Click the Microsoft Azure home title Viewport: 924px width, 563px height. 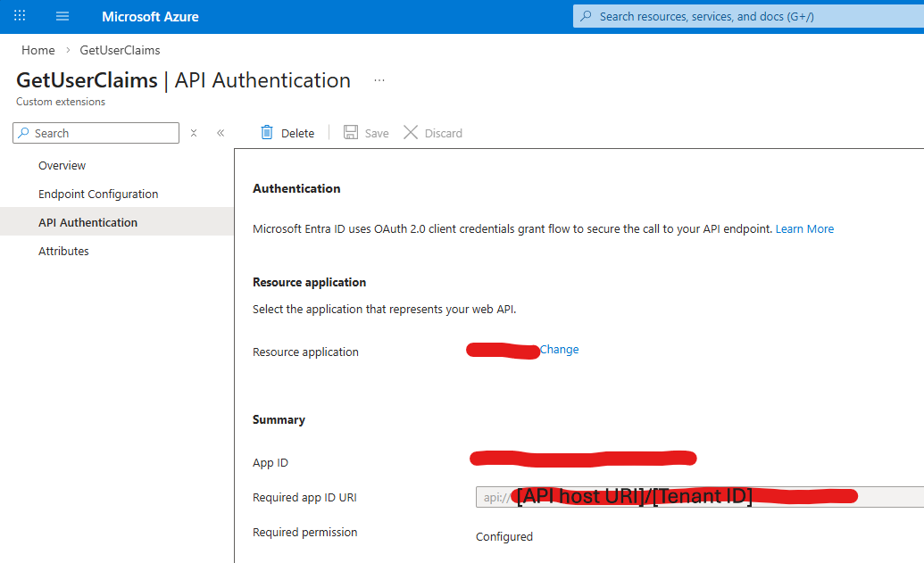[x=150, y=16]
